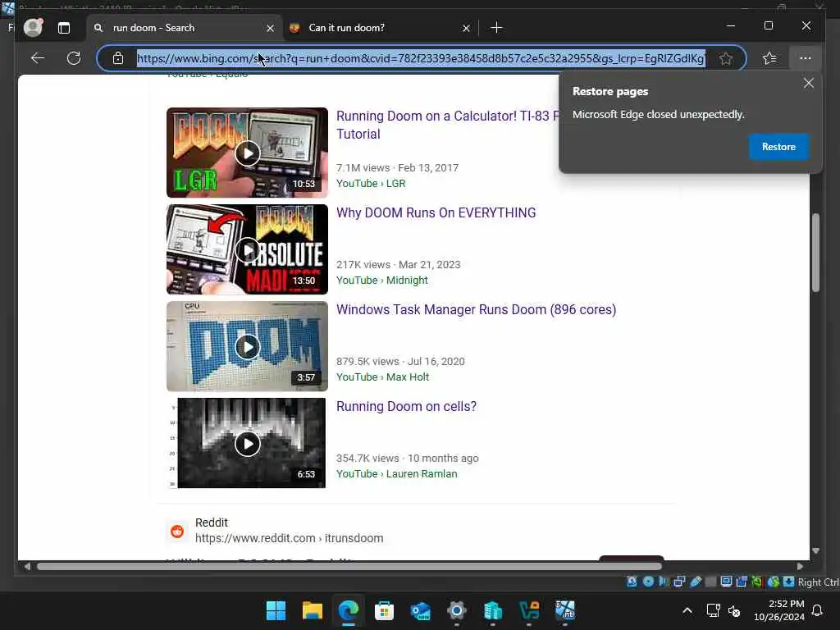View site information lock icon
Viewport: 840px width, 630px height.
[x=118, y=58]
